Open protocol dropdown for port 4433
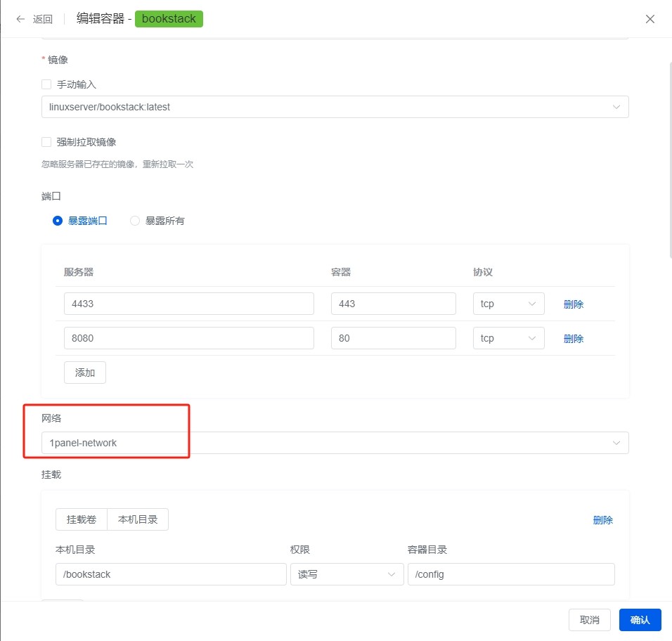 (x=508, y=304)
